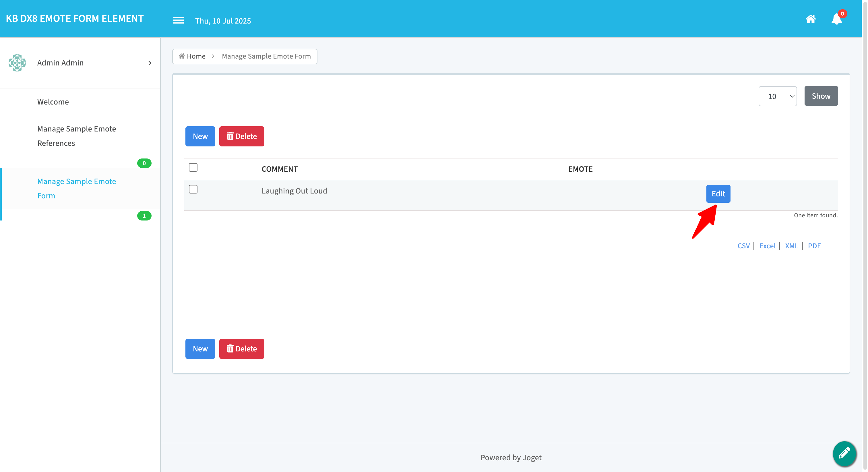Image resolution: width=868 pixels, height=472 pixels.
Task: Click the green 1 count badge
Action: point(144,216)
